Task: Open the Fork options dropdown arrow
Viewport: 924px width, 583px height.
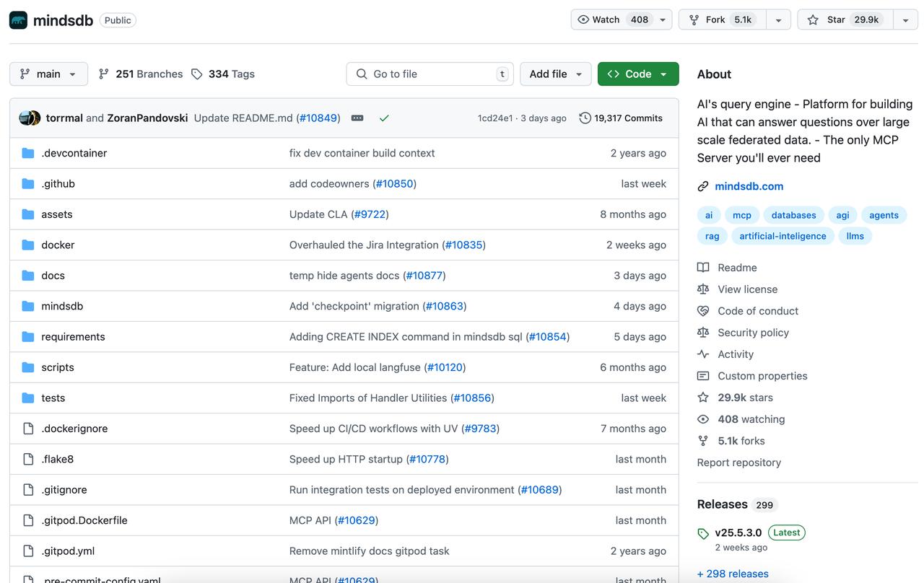Action: tap(778, 19)
